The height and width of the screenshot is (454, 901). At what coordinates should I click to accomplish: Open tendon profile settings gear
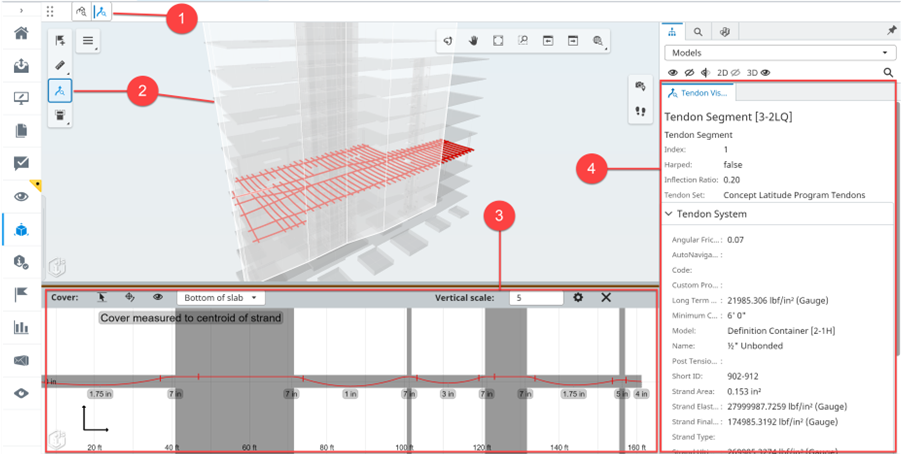point(578,298)
